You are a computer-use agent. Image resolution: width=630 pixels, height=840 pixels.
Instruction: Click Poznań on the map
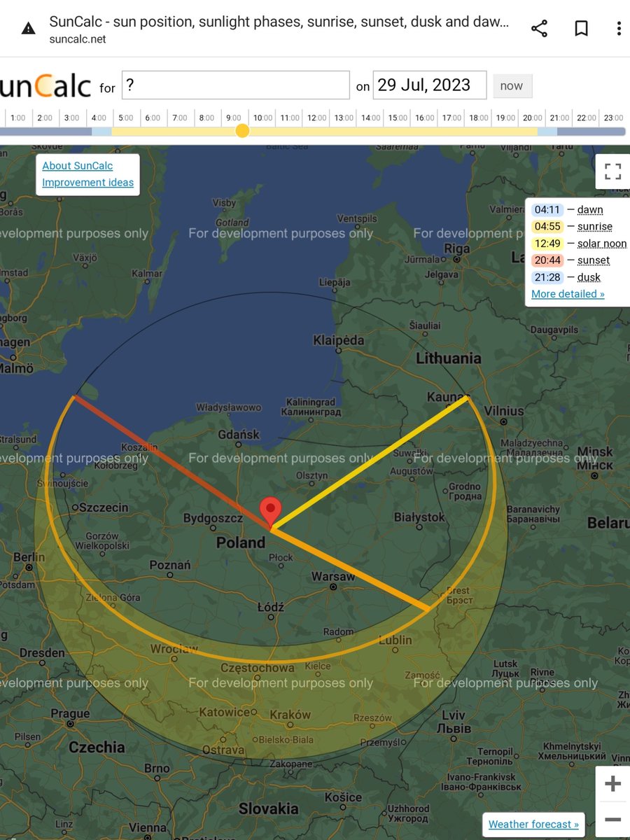tap(169, 565)
